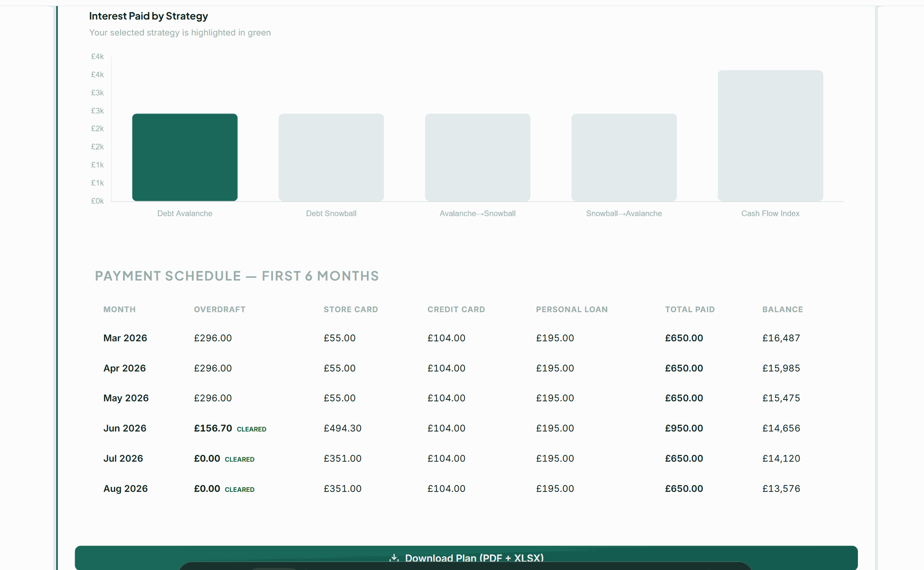Select the Cash Flow Index bar in the chart
Image resolution: width=924 pixels, height=570 pixels.
coord(770,135)
